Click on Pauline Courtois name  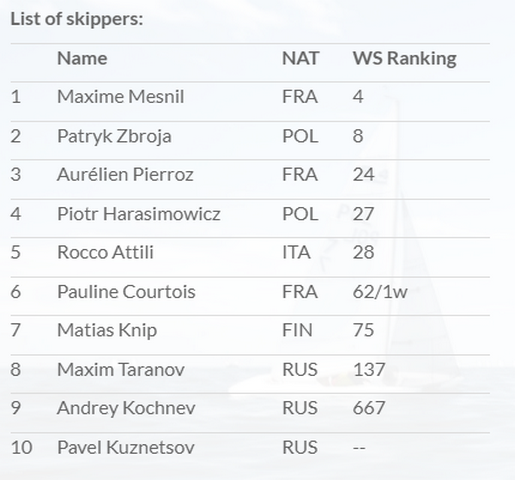click(x=126, y=292)
